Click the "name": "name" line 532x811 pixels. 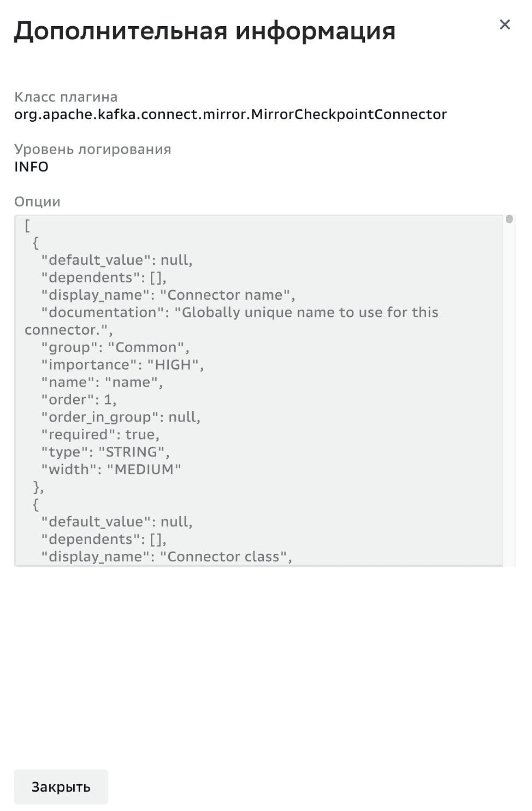pyautogui.click(x=102, y=382)
